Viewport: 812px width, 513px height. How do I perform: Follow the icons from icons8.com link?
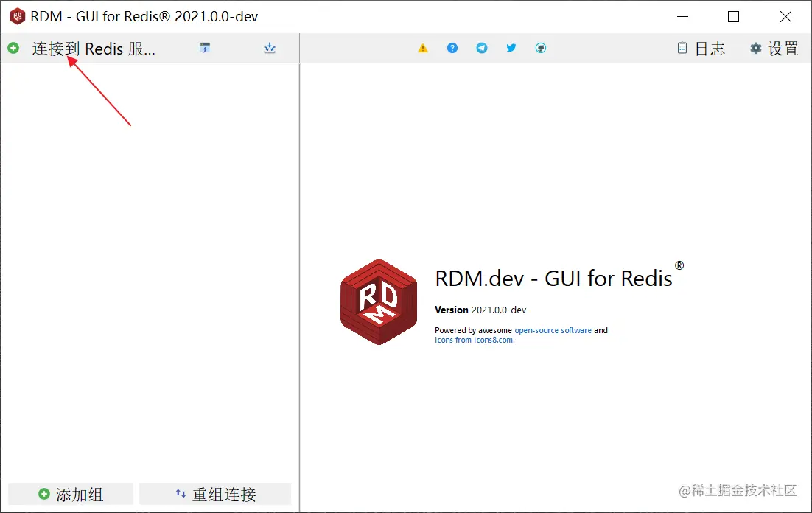pyautogui.click(x=474, y=340)
